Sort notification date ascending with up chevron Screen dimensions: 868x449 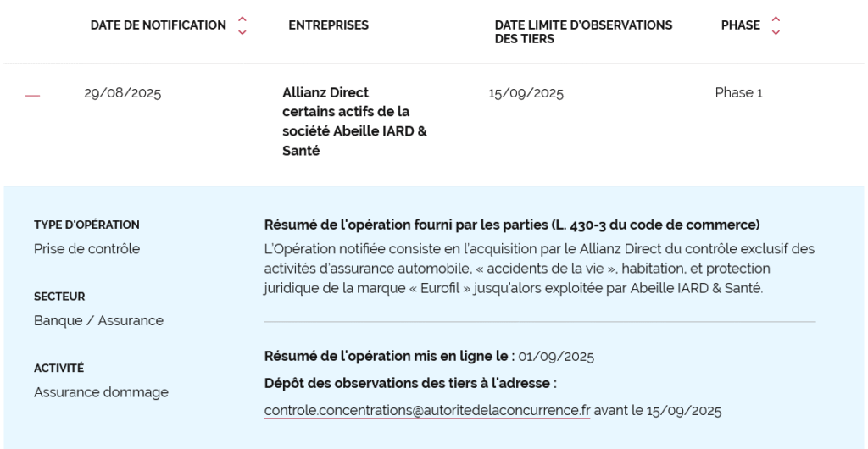click(242, 19)
